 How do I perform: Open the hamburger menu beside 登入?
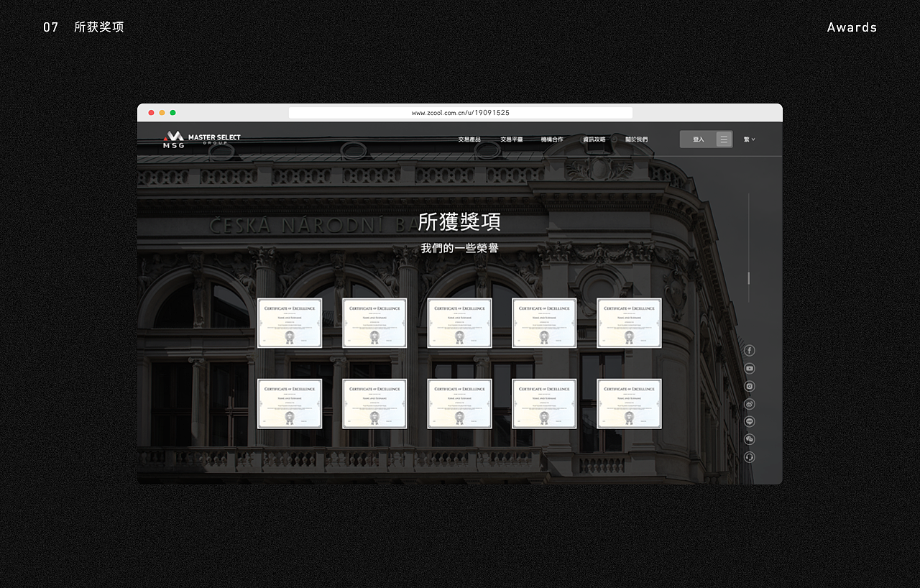tap(724, 139)
